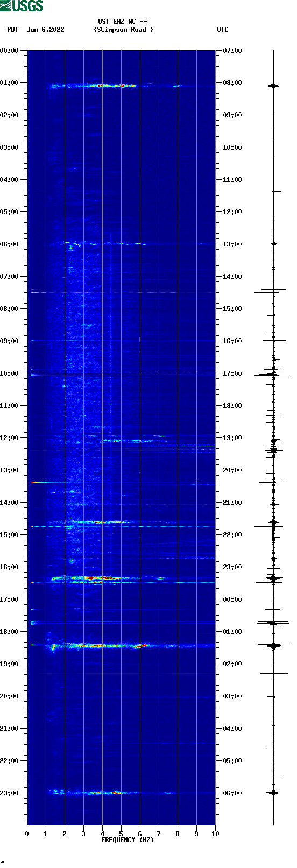Click the '(Stimpson Road )' location label

pyautogui.click(x=123, y=30)
